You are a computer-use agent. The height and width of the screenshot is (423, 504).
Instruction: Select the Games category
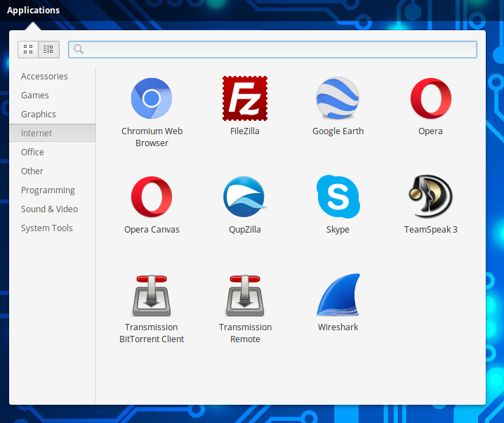coord(53,96)
